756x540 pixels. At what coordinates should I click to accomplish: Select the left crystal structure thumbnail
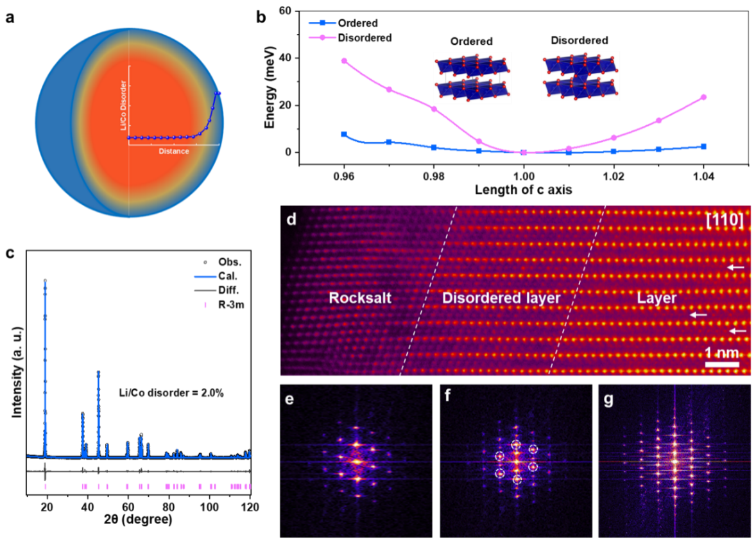(x=472, y=78)
